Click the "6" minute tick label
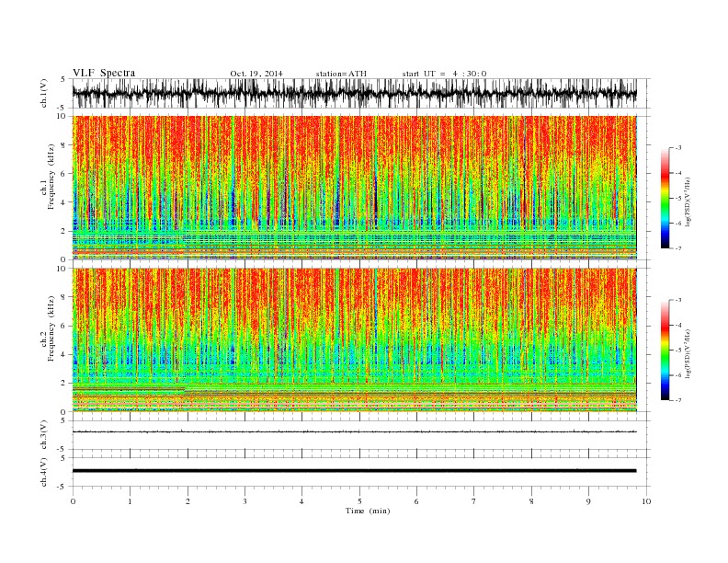728x563 pixels. [x=416, y=501]
